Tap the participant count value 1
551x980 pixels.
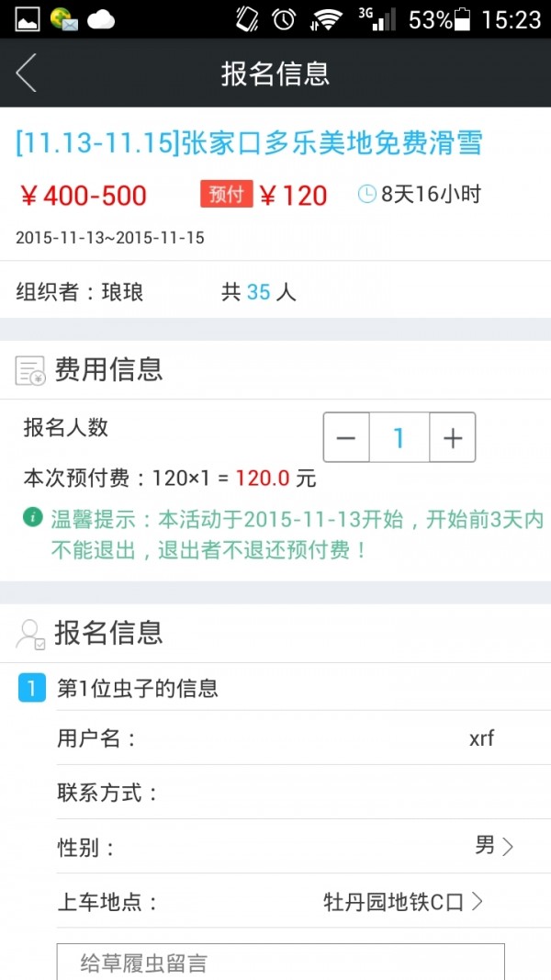pos(399,437)
